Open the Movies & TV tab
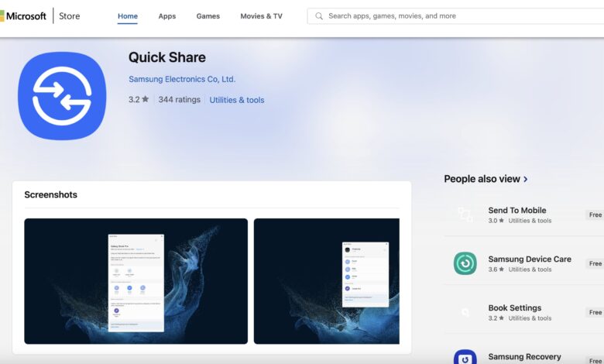The width and height of the screenshot is (604, 364). point(261,16)
